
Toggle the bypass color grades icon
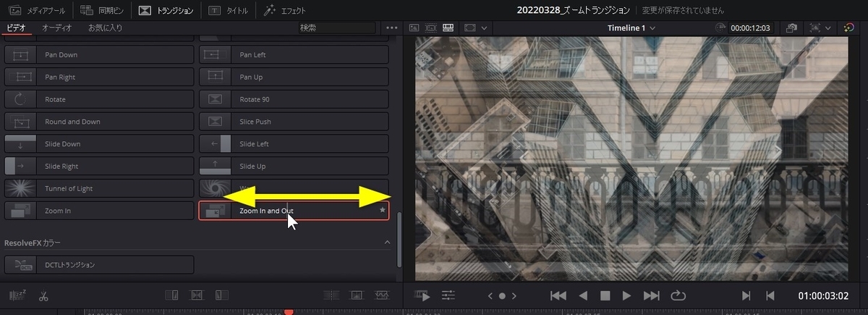tap(791, 28)
